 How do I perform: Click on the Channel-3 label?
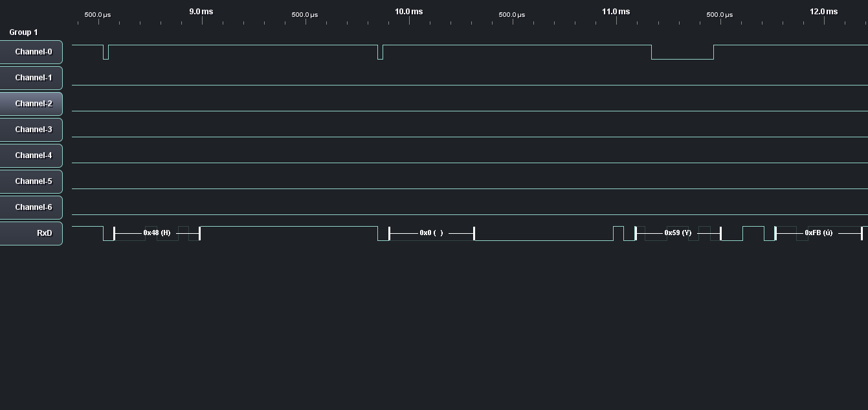pyautogui.click(x=31, y=130)
